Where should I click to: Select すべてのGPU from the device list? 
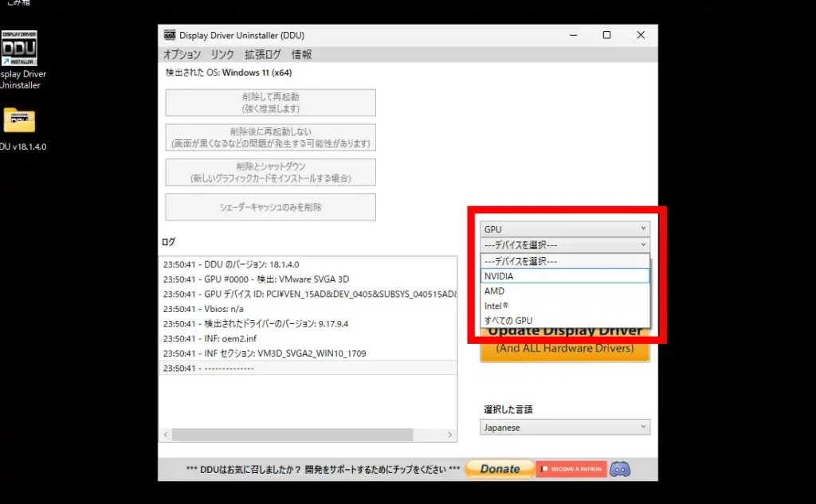click(x=564, y=320)
